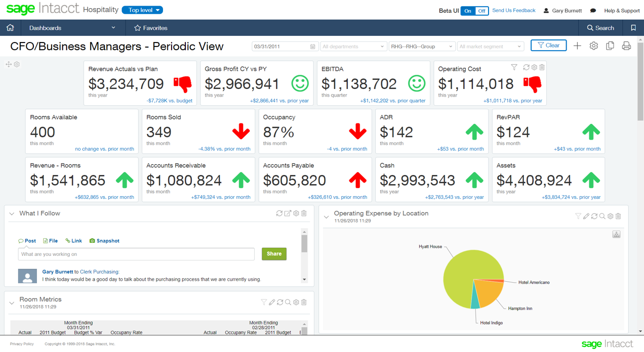Click the Hampton Inn orange pie slice
The width and height of the screenshot is (644, 352).
[489, 293]
